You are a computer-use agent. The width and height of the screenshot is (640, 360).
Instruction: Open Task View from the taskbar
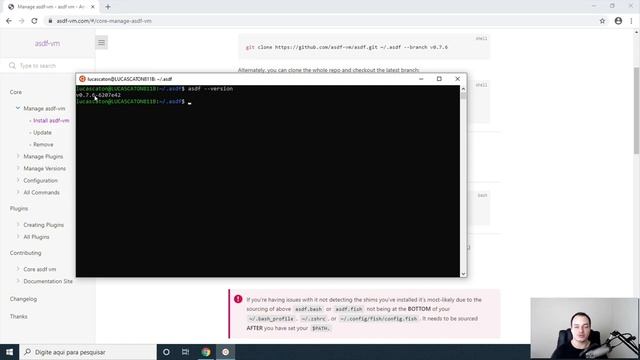[x=185, y=352]
